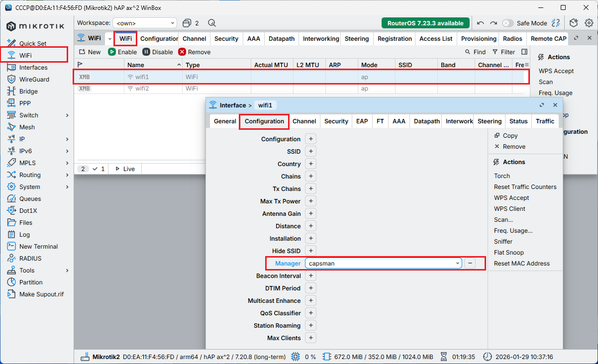This screenshot has width=598, height=364.
Task: Click the redo arrow in top toolbar
Action: pos(493,23)
